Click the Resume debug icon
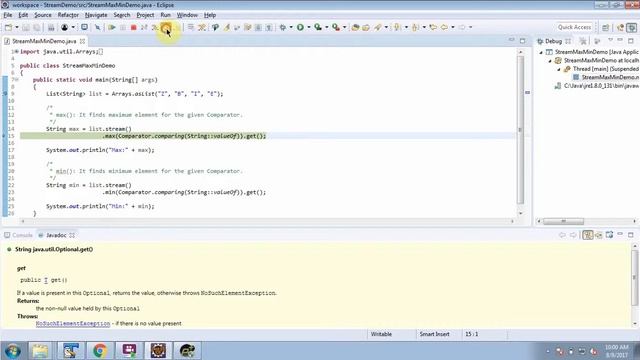 pyautogui.click(x=111, y=27)
